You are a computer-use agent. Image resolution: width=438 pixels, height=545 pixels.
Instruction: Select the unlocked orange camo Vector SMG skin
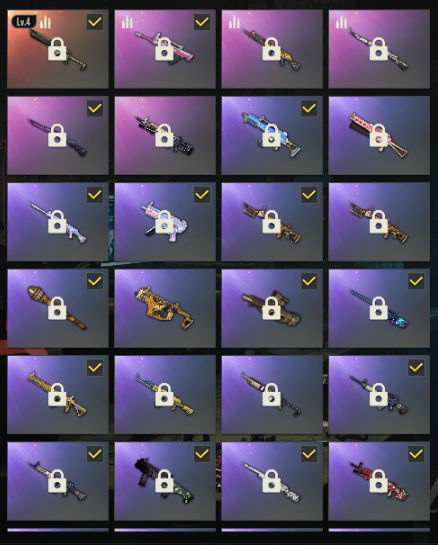(x=165, y=308)
